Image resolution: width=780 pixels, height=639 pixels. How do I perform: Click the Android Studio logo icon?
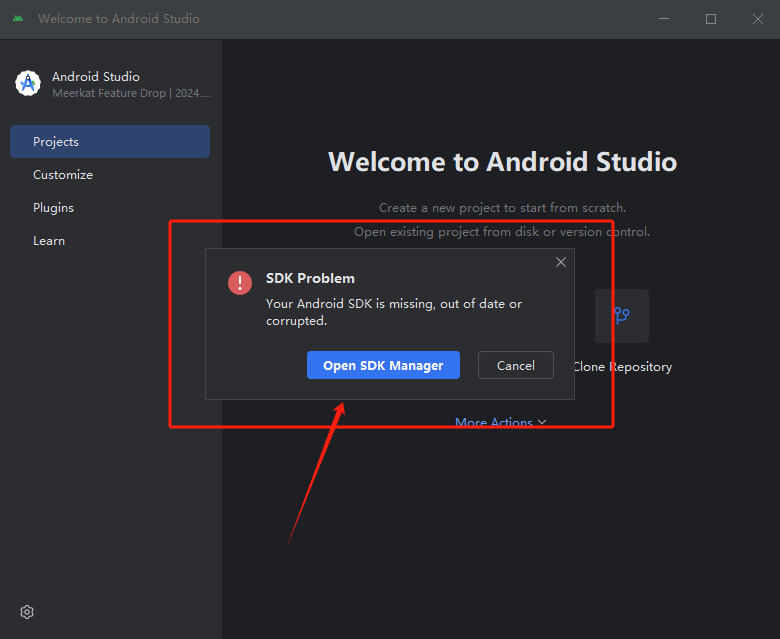click(28, 83)
